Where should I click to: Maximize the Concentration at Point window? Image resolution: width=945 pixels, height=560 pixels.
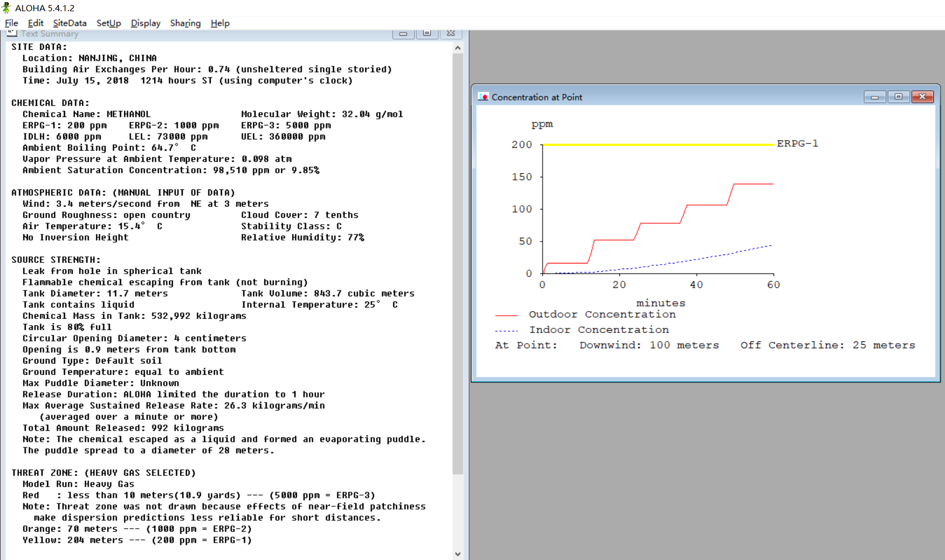click(898, 97)
